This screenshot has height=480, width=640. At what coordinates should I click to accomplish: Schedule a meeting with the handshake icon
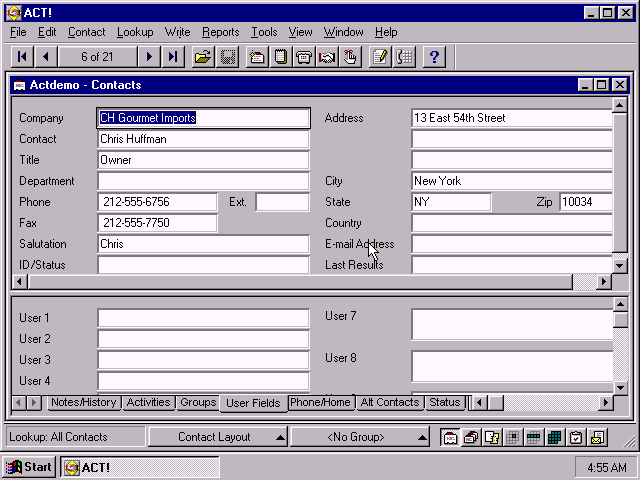(327, 57)
